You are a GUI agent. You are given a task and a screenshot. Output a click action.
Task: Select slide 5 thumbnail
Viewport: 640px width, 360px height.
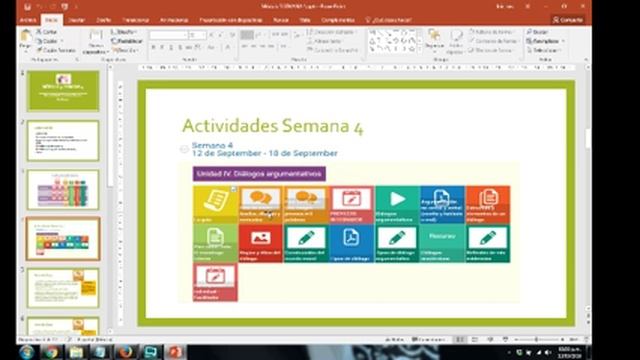coord(63,288)
